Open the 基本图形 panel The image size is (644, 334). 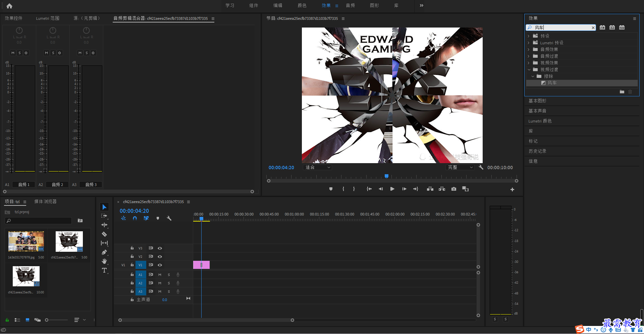[537, 101]
